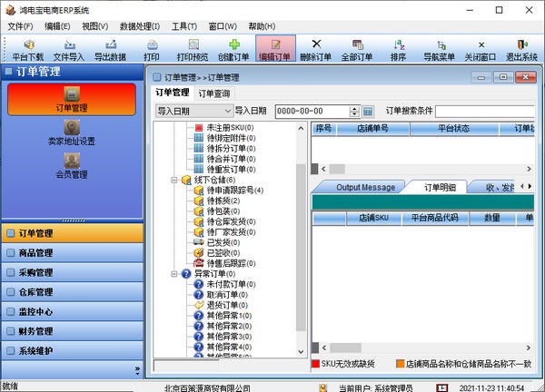The height and width of the screenshot is (392, 545).
Task: Click the red SKU无效或缺货 legend swatch
Action: 316,364
